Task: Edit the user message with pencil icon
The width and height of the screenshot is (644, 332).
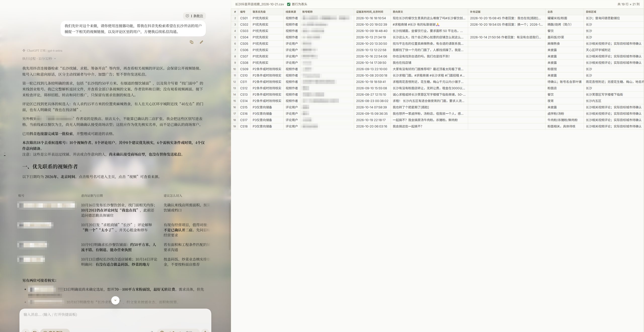Action: pyautogui.click(x=201, y=42)
